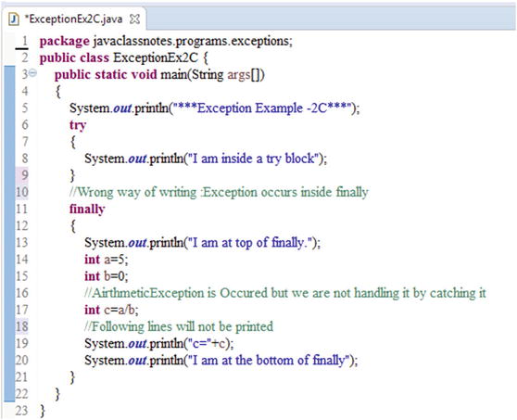Place cursor on the try keyword
The image size is (517, 420).
pyautogui.click(x=78, y=126)
